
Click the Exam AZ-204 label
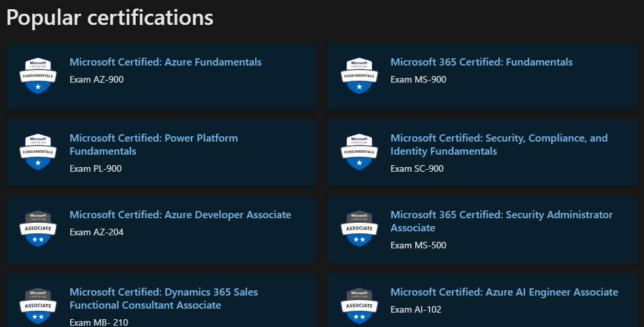(96, 232)
